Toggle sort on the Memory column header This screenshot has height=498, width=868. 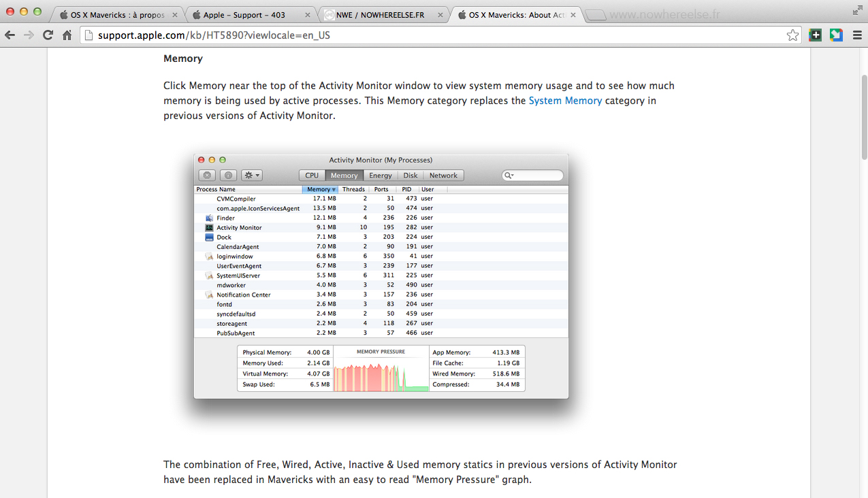coord(320,189)
